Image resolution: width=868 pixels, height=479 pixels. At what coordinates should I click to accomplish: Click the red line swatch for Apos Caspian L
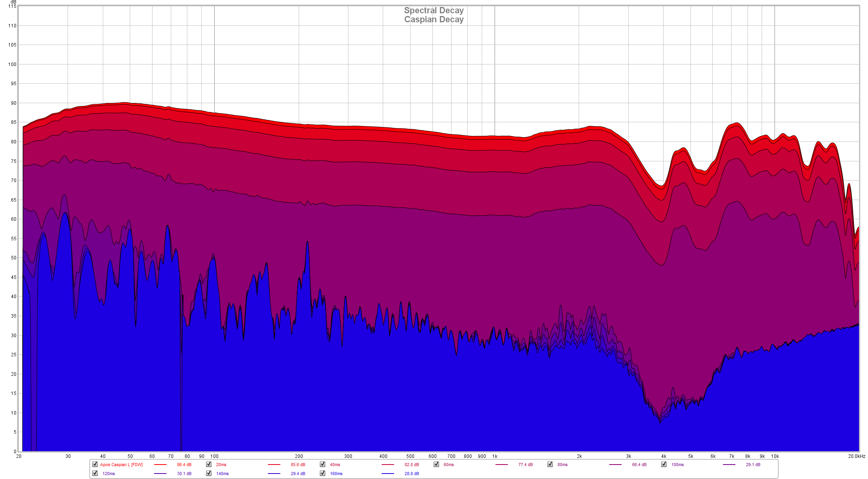point(160,465)
